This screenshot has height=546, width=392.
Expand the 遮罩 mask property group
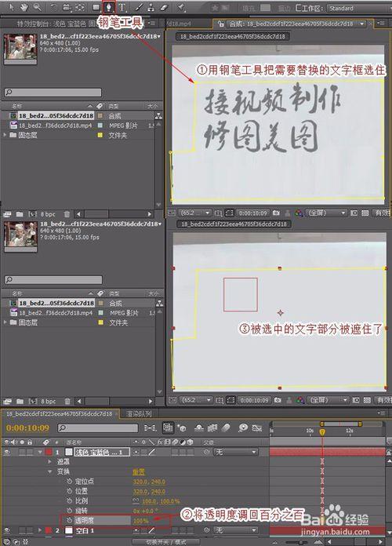click(x=49, y=462)
